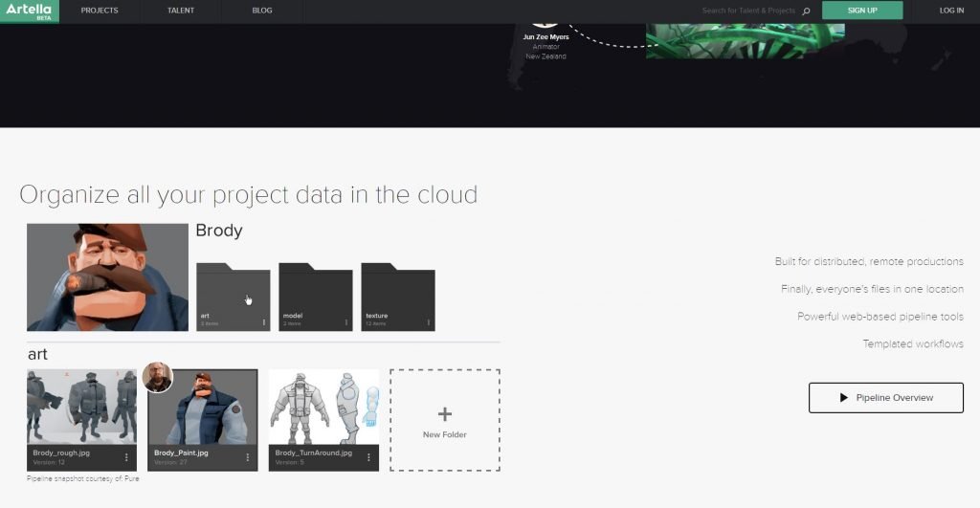This screenshot has width=980, height=508.
Task: Select the Brody_TurnAround.jpg thumbnail
Action: tap(323, 407)
